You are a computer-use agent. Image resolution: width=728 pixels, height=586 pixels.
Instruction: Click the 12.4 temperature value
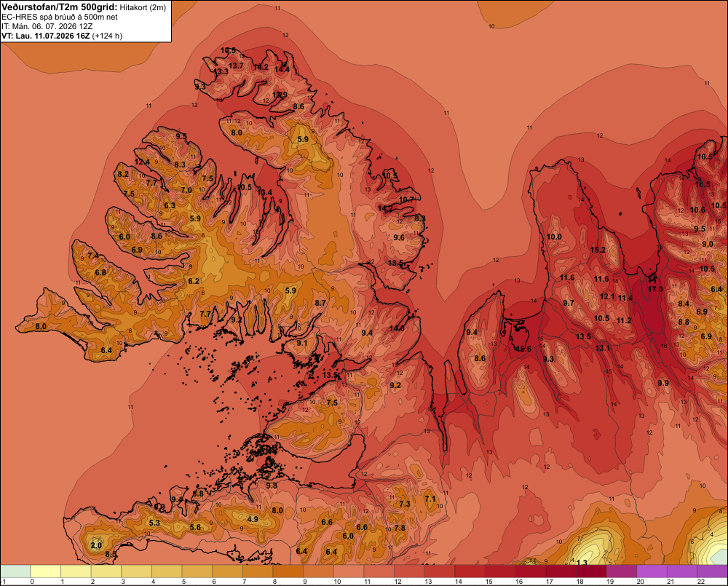click(x=142, y=162)
